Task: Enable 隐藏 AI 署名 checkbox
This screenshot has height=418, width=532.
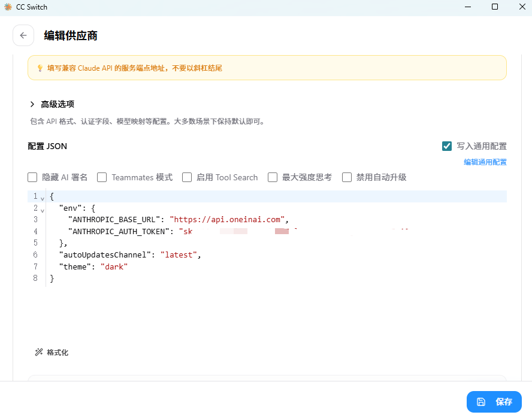Action: coord(32,177)
